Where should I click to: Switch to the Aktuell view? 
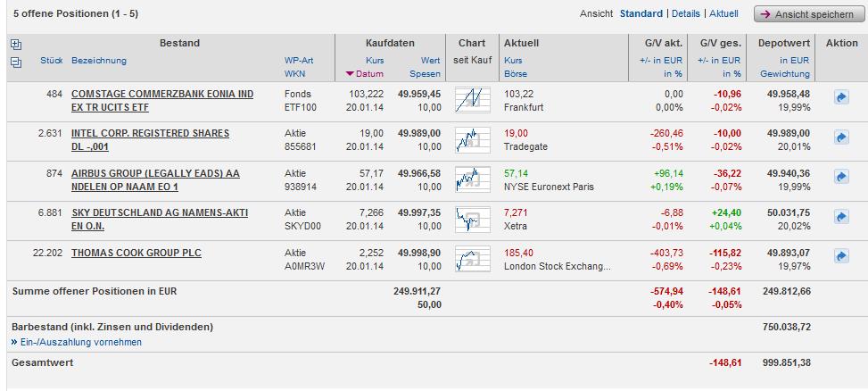[x=724, y=14]
